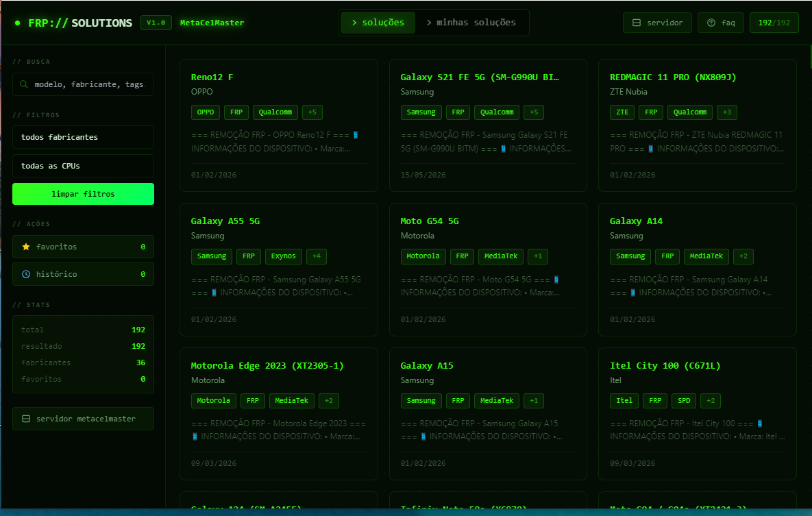Click FRP tag on Galaxy S21 FE card
Viewport: 812px width, 516px height.
pos(458,112)
